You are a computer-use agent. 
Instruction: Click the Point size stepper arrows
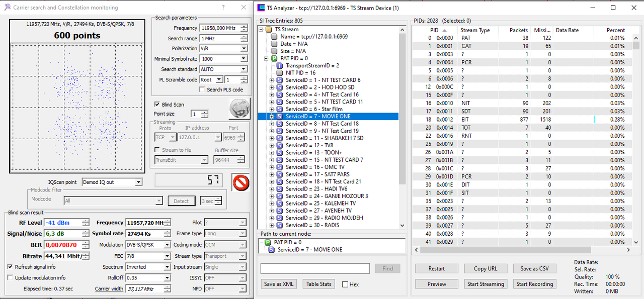[204, 114]
